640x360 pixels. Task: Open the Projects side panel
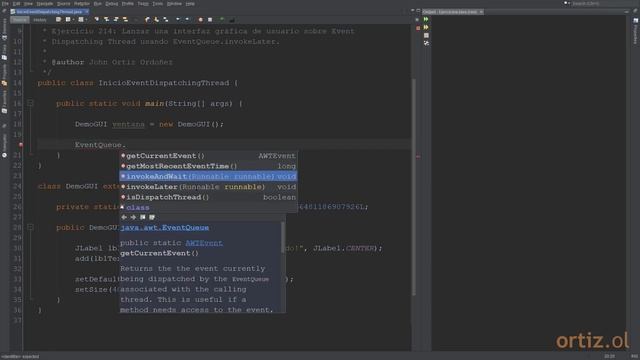(4, 75)
